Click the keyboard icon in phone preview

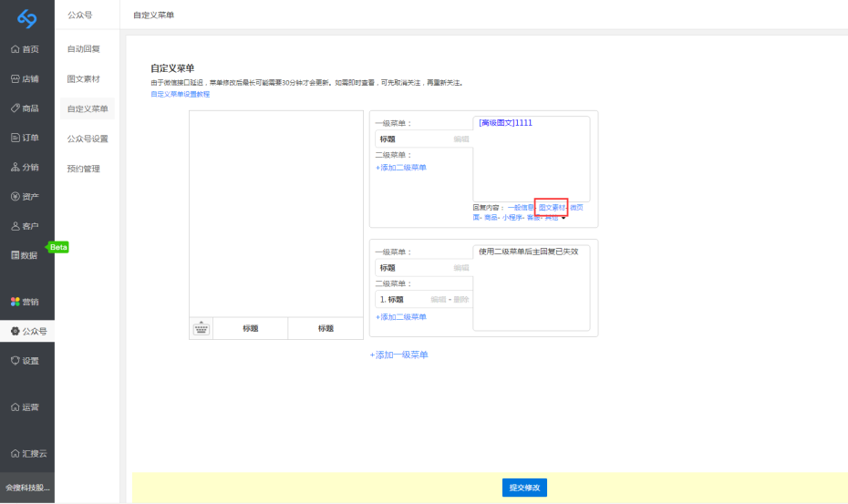click(202, 329)
